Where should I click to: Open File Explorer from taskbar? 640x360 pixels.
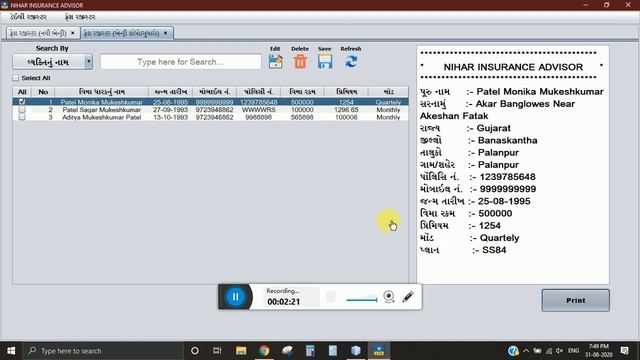click(241, 351)
